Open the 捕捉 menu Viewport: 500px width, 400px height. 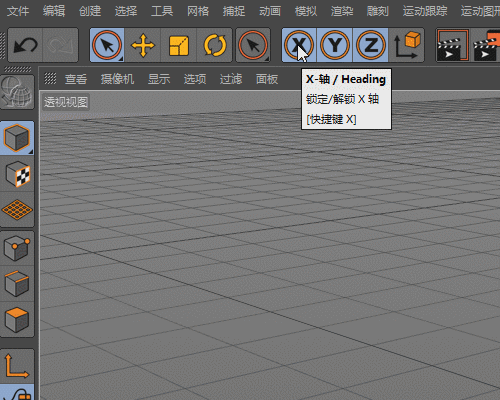[234, 11]
